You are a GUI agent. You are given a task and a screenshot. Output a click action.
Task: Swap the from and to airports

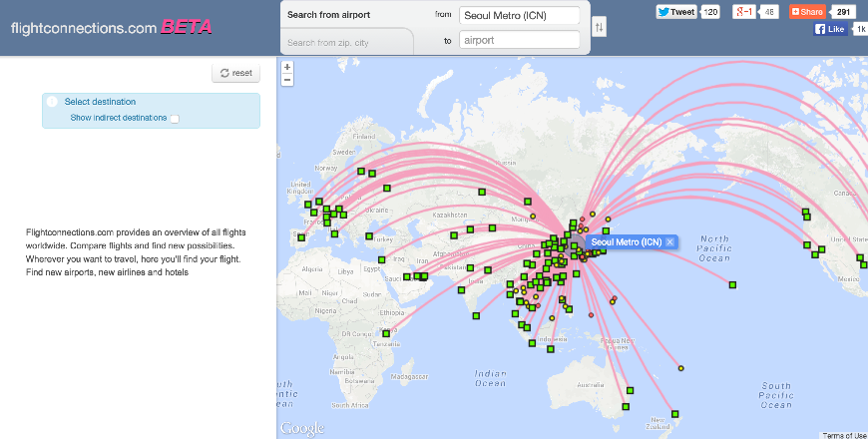pos(599,27)
